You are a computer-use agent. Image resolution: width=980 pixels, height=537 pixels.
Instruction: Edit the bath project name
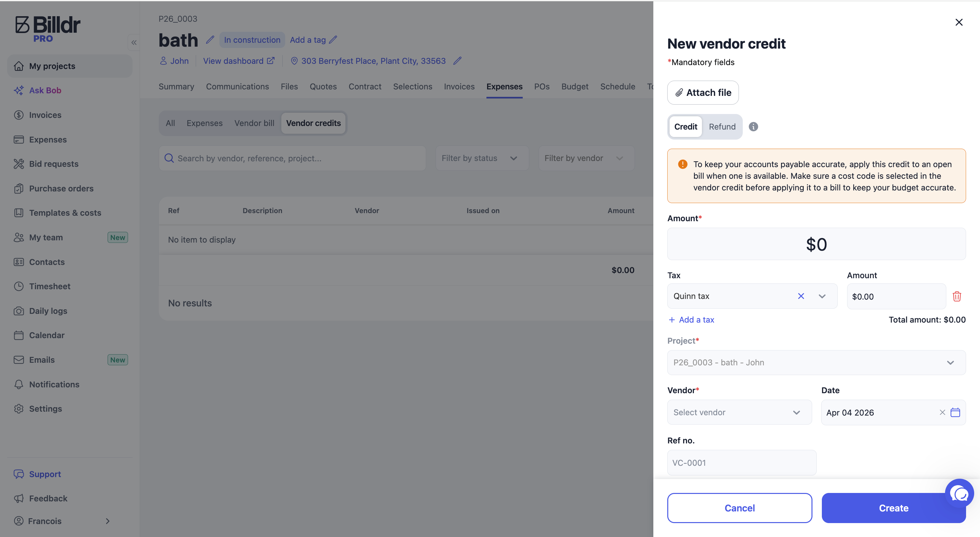point(210,40)
